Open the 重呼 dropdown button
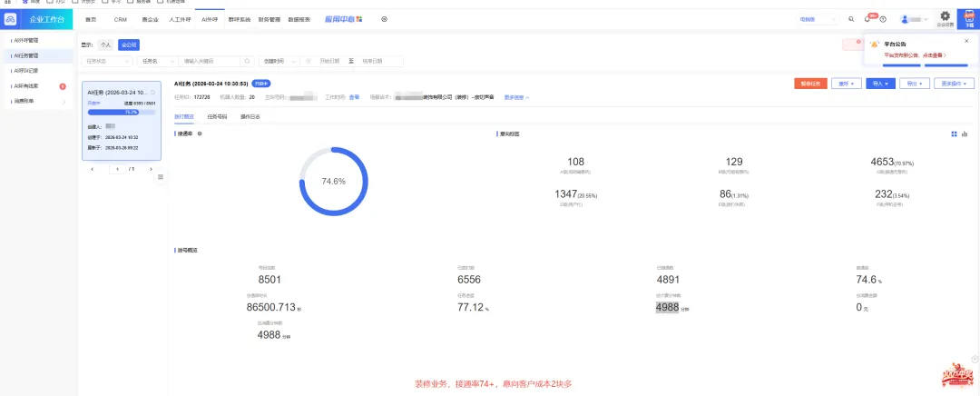980x396 pixels. [x=847, y=84]
